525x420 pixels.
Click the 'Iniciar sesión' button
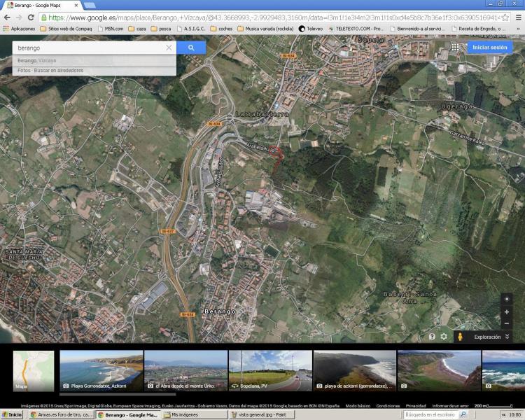coord(490,47)
